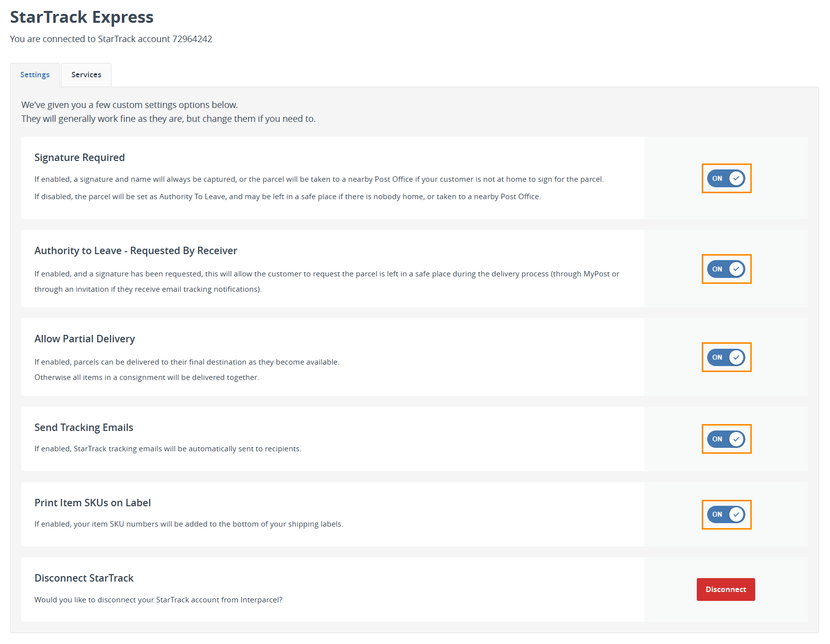
Task: Click the tracking emails description text
Action: tap(168, 449)
